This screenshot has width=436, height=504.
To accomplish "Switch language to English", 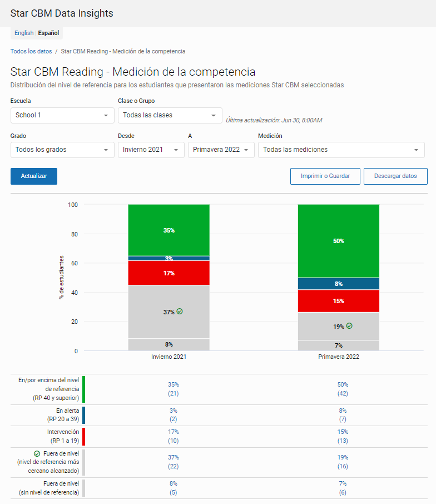I will tap(24, 33).
